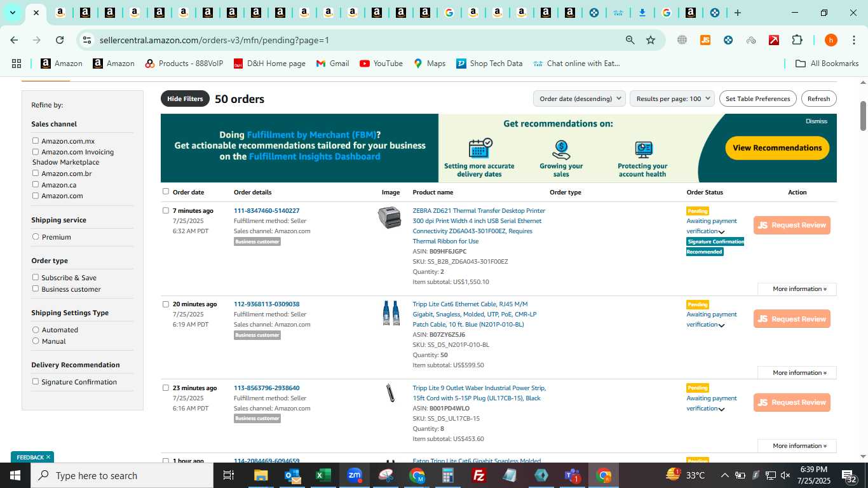This screenshot has height=488, width=868.
Task: Open the All Bookmarks folder
Action: [x=827, y=64]
